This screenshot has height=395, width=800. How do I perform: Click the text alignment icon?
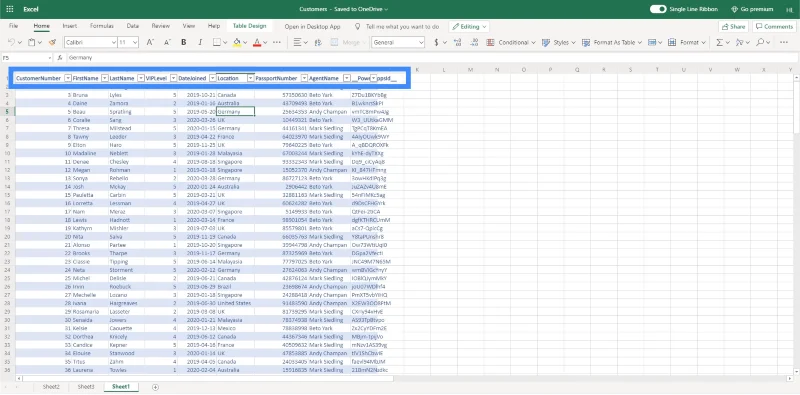click(298, 42)
